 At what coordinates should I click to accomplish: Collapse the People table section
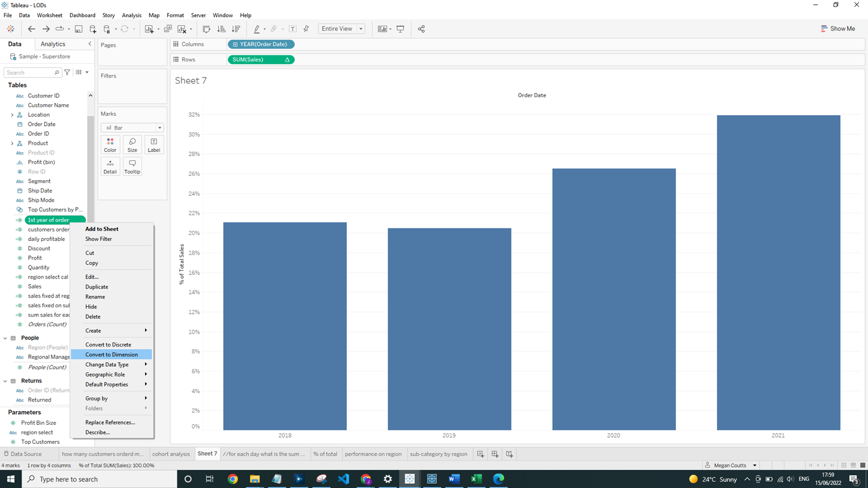(5, 338)
